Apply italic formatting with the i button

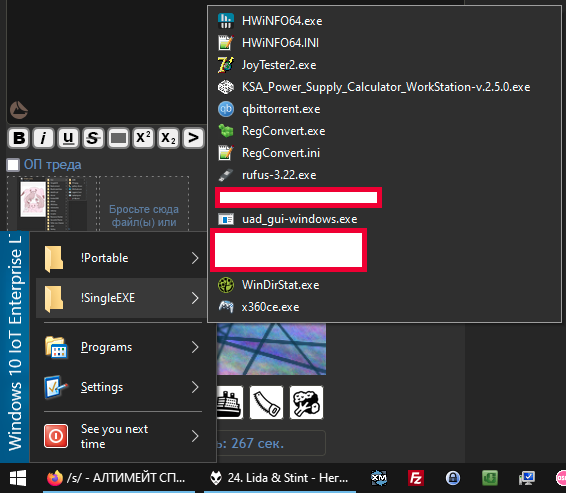[43, 138]
